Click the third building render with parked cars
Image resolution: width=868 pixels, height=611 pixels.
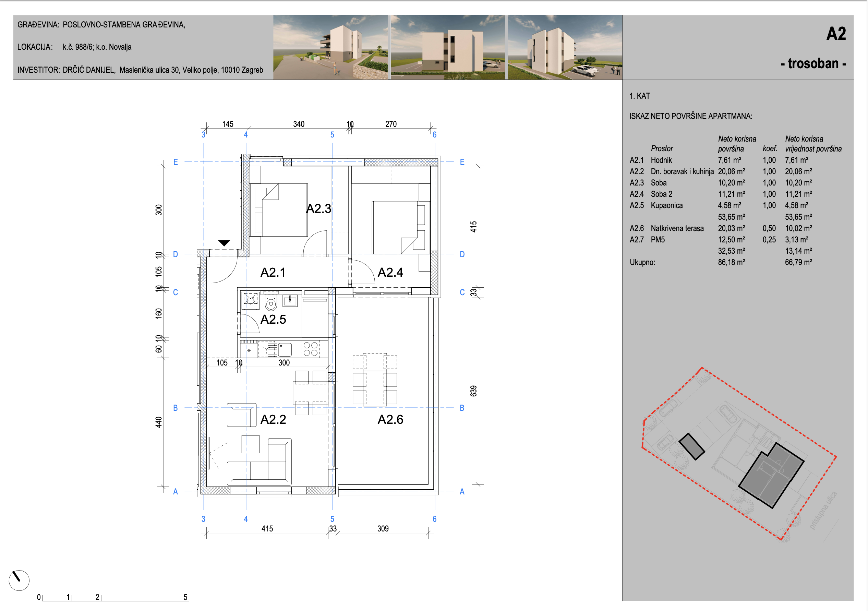tap(565, 47)
